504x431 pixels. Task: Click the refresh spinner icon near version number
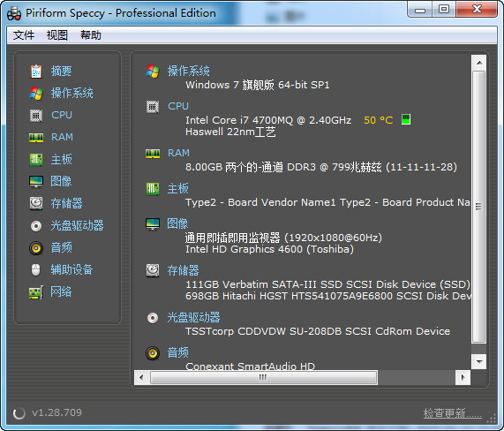click(19, 413)
